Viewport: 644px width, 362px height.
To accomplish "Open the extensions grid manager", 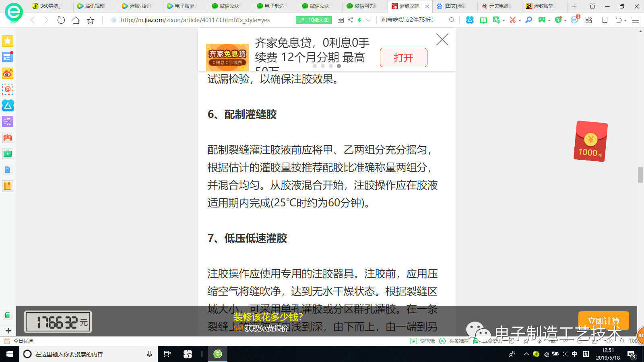I will 588,20.
